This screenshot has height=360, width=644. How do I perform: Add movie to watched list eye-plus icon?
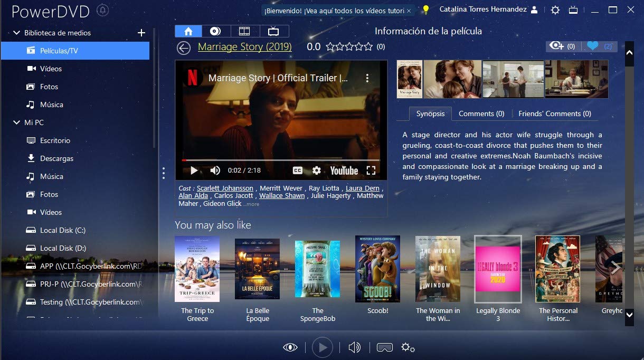556,46
